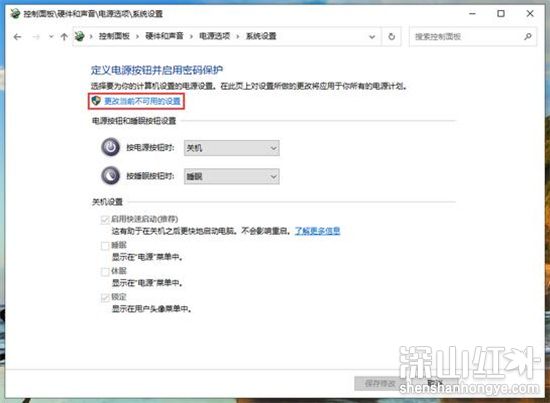The width and height of the screenshot is (550, 403).
Task: Toggle the 睡眠 checkbox under 关机设置
Action: tap(105, 246)
